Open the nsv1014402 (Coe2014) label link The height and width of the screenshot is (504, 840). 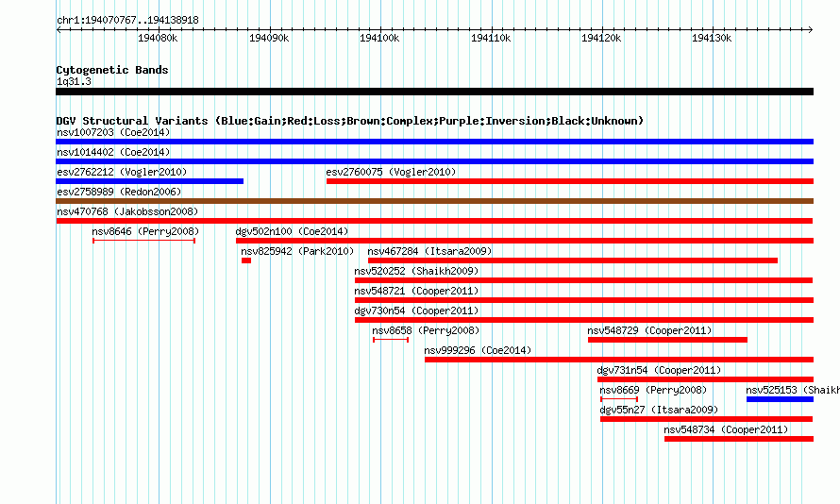point(113,152)
